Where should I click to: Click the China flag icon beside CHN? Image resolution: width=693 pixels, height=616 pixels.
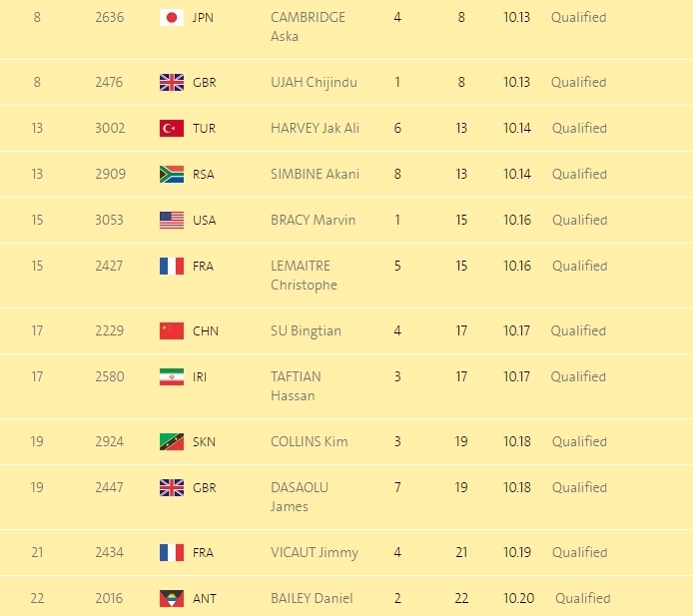(172, 330)
